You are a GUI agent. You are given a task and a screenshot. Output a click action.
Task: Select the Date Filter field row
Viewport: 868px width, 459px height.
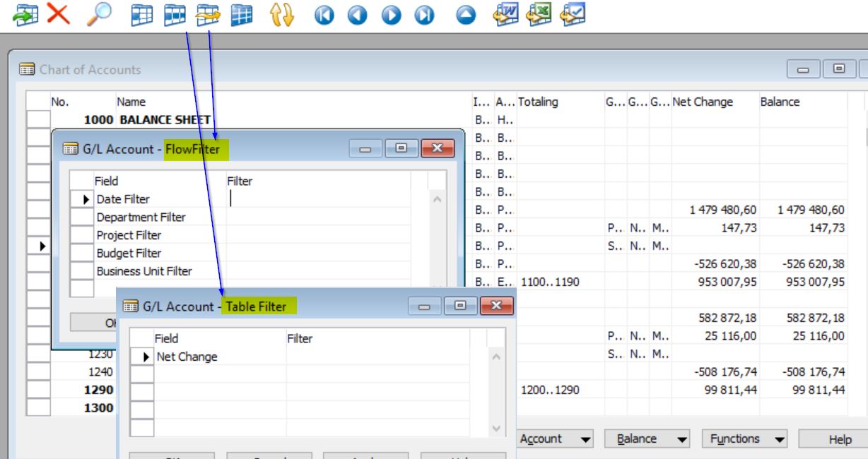160,199
